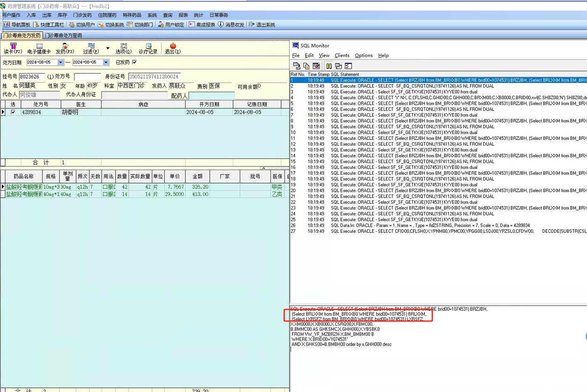Image resolution: width=587 pixels, height=392 pixels.
Task: Click 退出系统 exit system button
Action: pos(262,25)
